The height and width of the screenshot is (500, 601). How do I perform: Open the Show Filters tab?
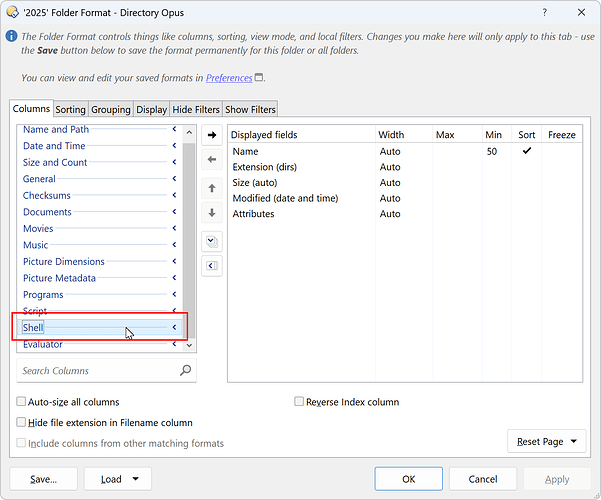[250, 109]
